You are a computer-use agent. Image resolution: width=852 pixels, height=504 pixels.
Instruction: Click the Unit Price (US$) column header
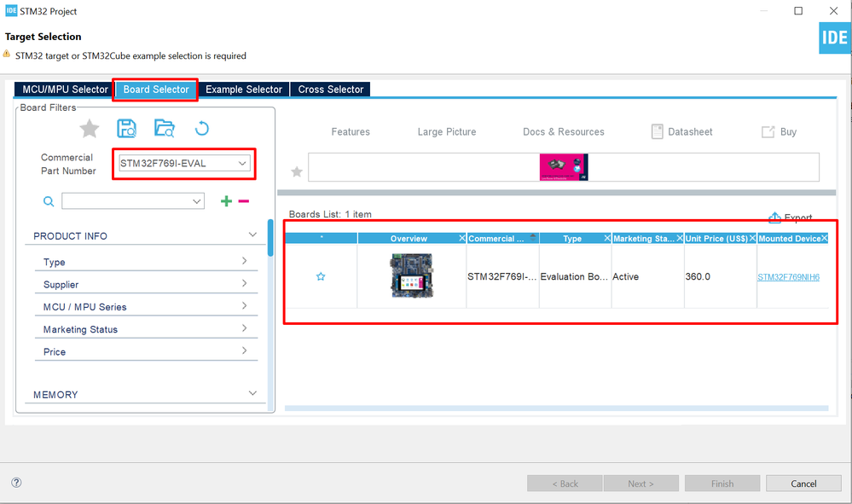pyautogui.click(x=716, y=238)
